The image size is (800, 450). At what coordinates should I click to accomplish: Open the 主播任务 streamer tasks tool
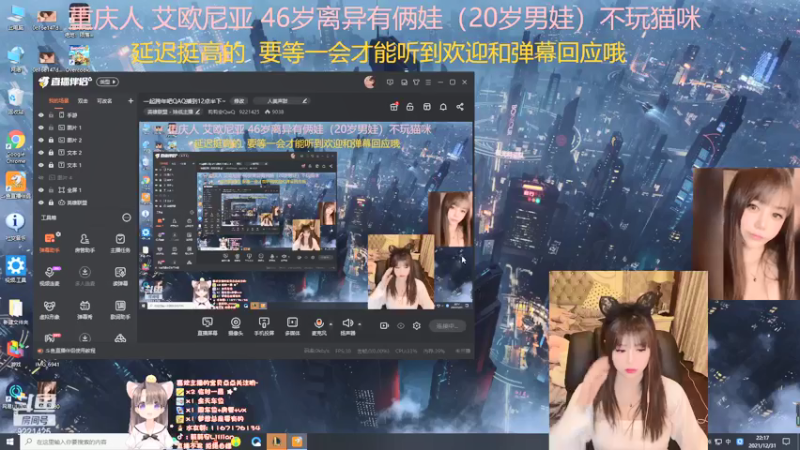point(120,243)
